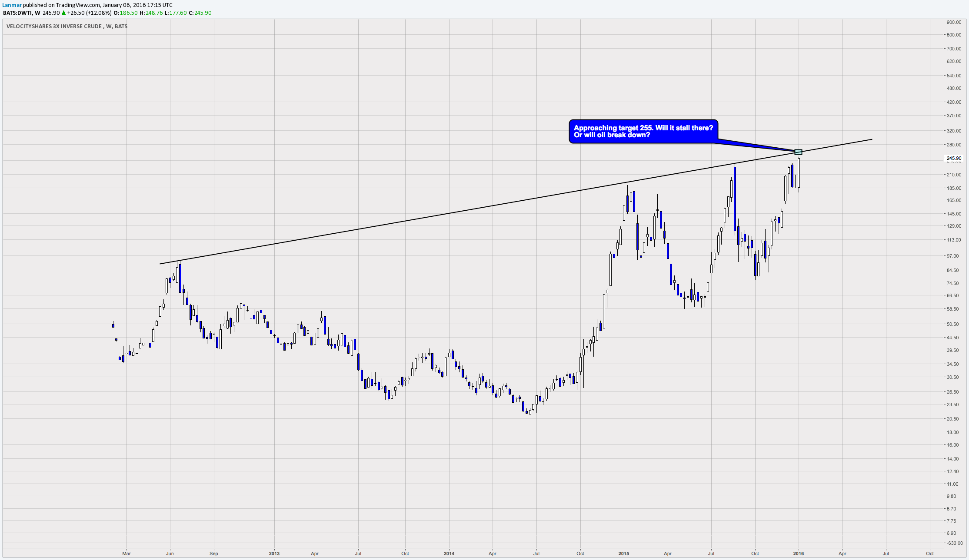Click the Mar label on the time axis
The width and height of the screenshot is (969, 560).
(x=127, y=553)
